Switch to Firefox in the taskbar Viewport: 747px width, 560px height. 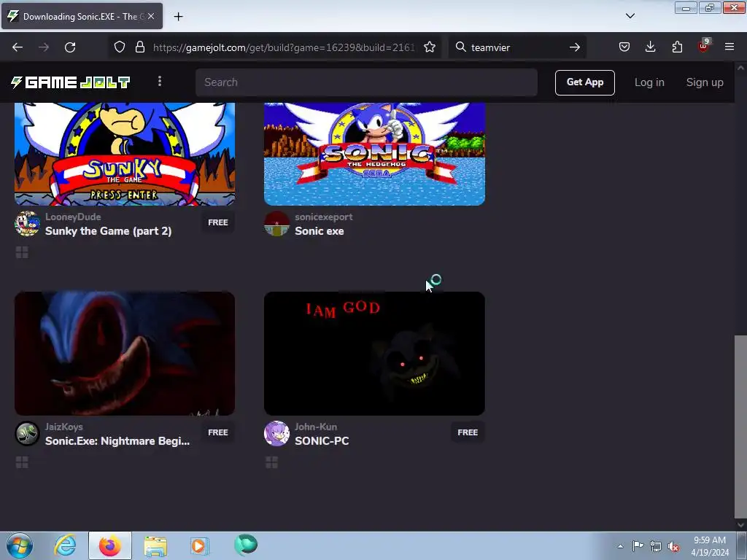(110, 545)
